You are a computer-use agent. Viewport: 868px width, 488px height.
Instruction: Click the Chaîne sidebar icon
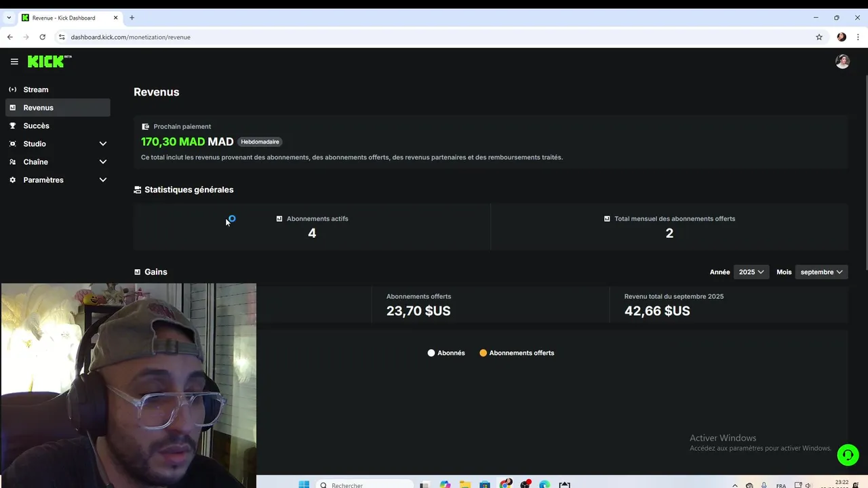pos(12,162)
